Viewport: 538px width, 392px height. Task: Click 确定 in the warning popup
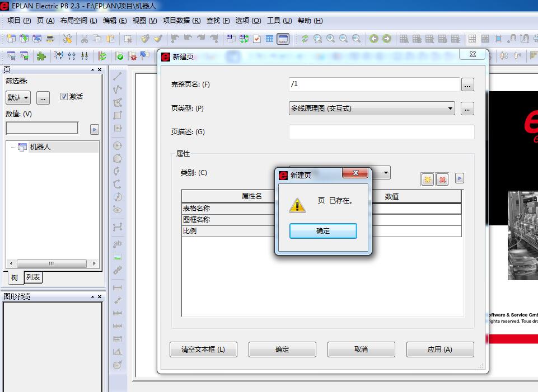tap(323, 231)
